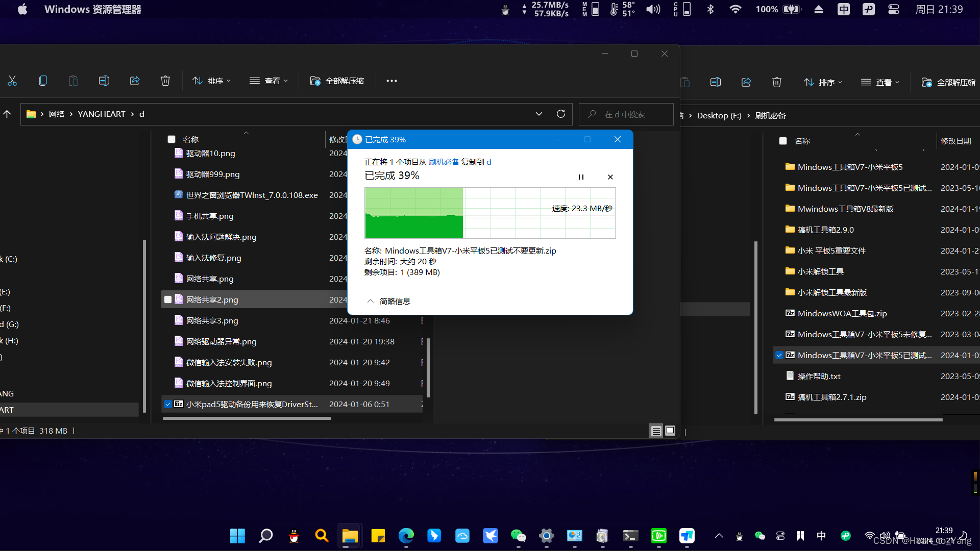This screenshot has width=980, height=551.
Task: Click horizontal scrollbar of left file list
Action: point(247,418)
